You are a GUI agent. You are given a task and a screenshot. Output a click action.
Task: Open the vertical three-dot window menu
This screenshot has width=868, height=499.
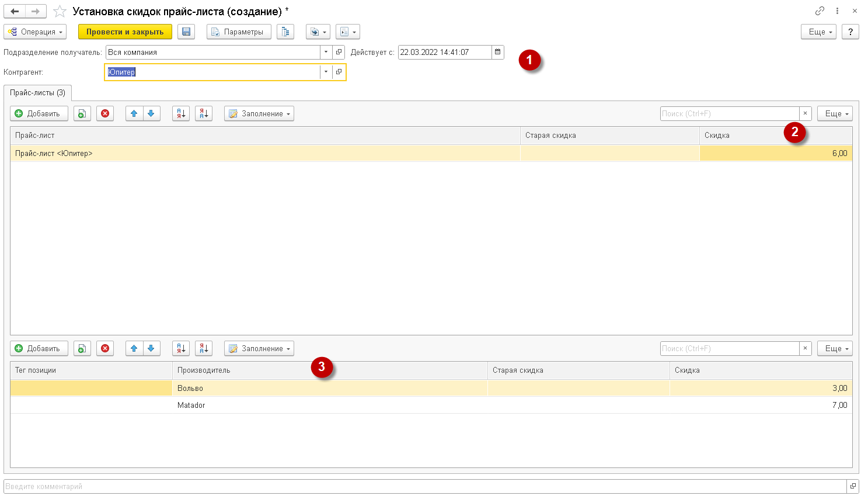tap(837, 11)
